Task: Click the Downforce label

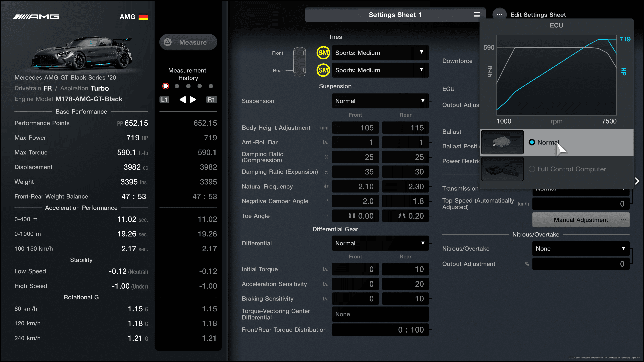Action: pos(457,61)
